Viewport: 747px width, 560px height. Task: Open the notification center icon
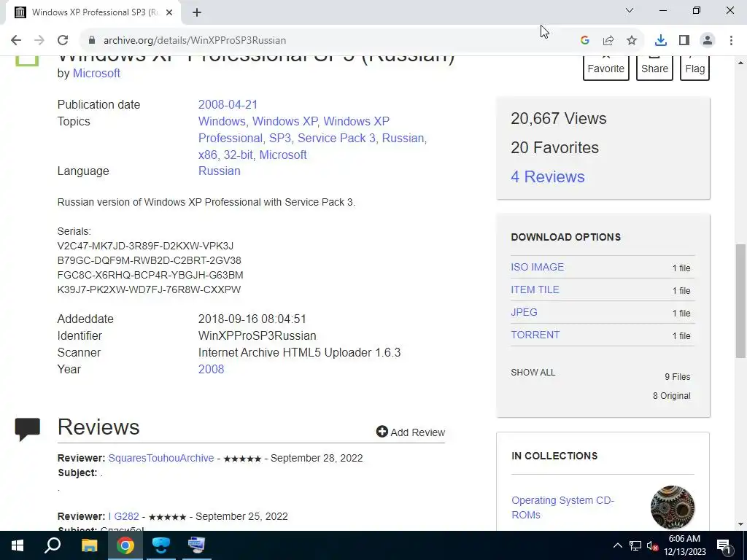click(724, 545)
